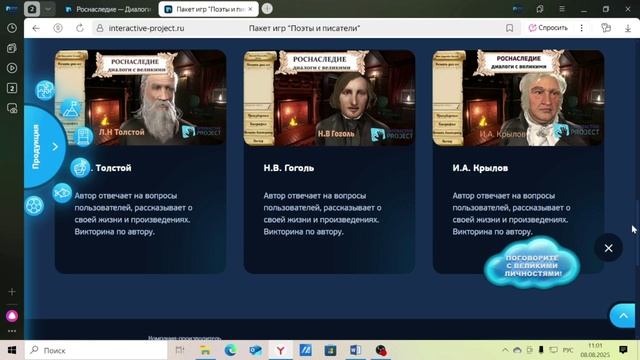The height and width of the screenshot is (360, 640).
Task: Show site security lock information
Action: tap(100, 28)
